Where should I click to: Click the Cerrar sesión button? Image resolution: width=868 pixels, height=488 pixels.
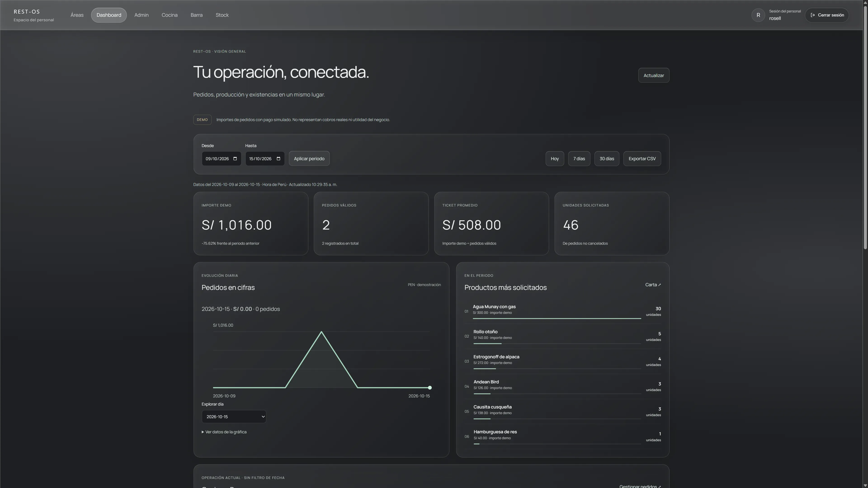(827, 15)
